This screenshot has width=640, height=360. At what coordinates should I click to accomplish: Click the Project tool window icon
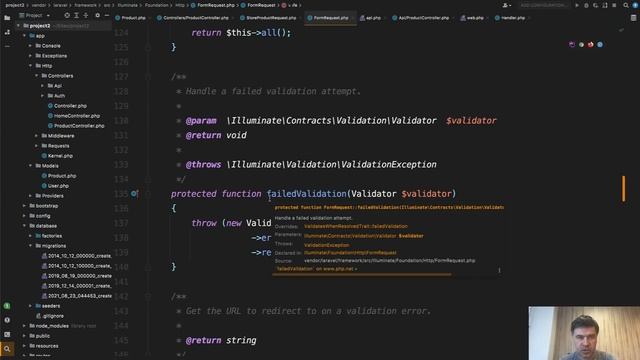[7, 18]
